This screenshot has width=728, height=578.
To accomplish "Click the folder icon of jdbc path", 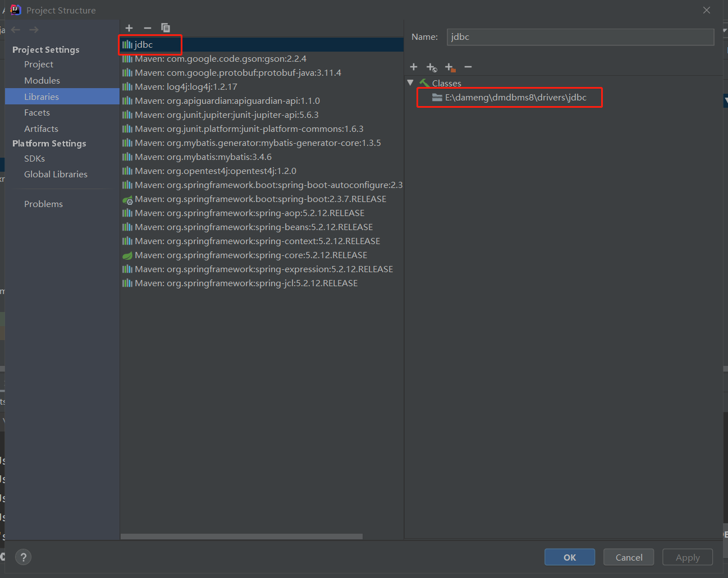I will 437,97.
